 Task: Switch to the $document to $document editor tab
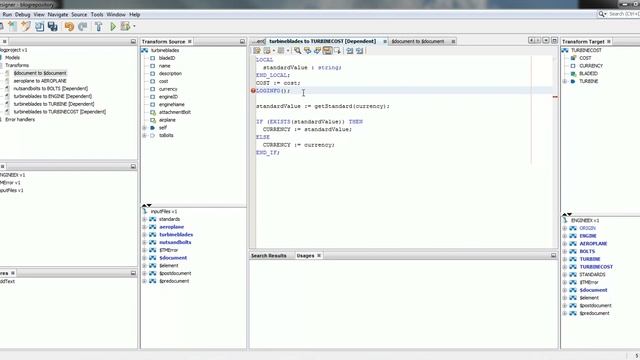pyautogui.click(x=418, y=42)
